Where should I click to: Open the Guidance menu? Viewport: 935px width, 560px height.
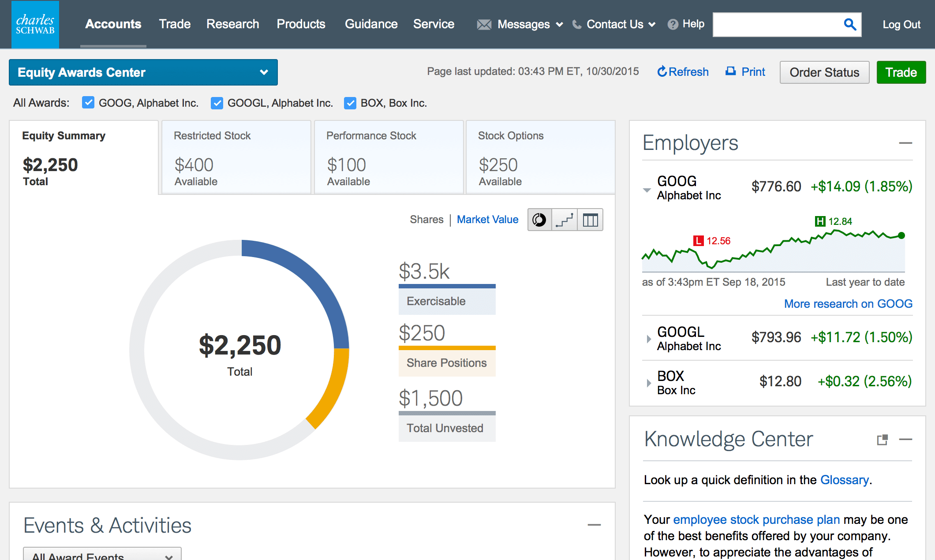pos(371,24)
